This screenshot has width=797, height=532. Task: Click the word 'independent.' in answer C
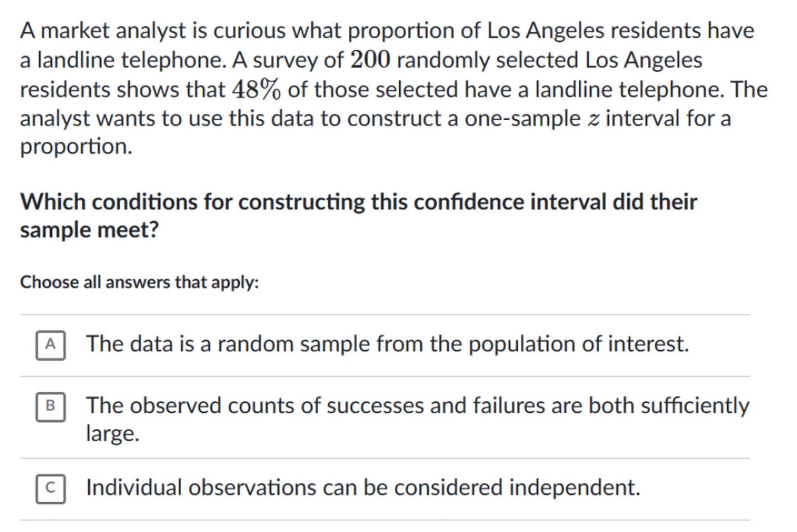coord(574,488)
